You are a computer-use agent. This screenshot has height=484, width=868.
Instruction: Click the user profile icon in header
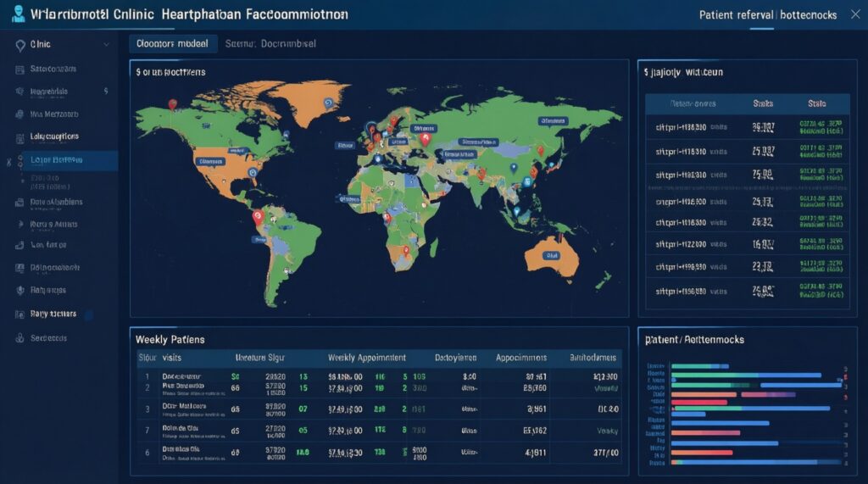point(19,15)
